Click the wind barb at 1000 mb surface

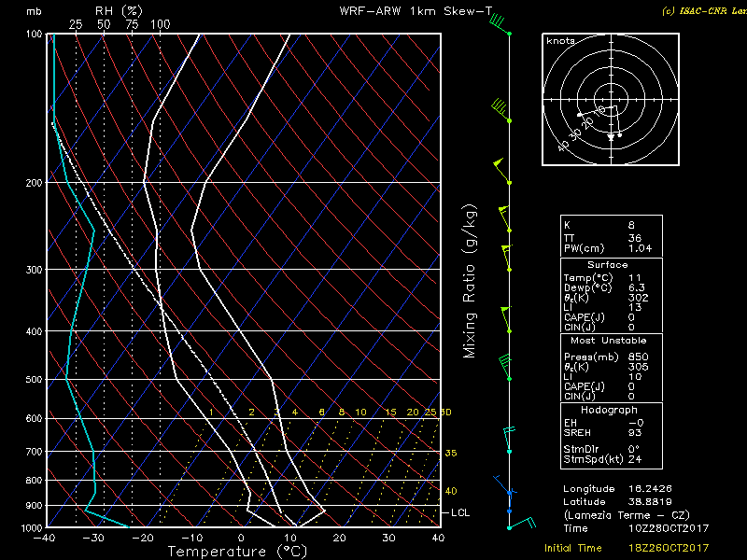coord(522,523)
